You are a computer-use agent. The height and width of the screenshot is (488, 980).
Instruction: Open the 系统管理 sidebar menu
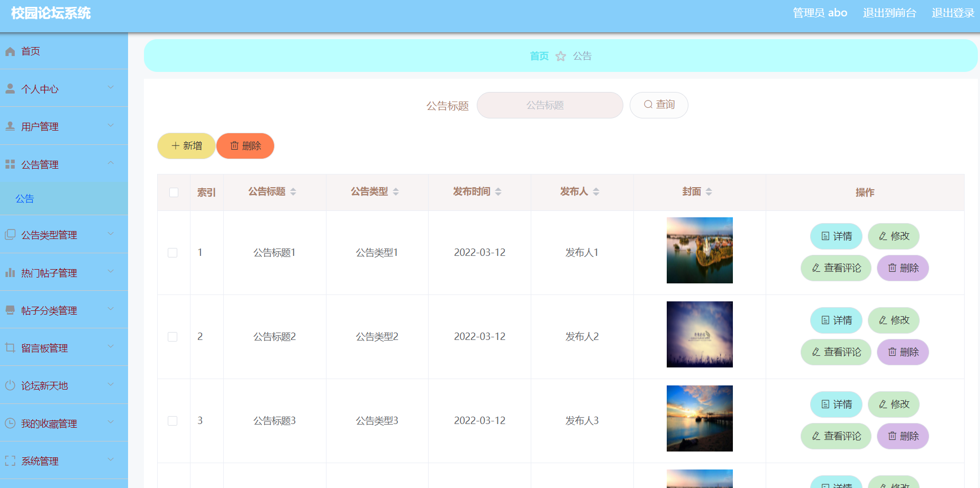(x=64, y=461)
